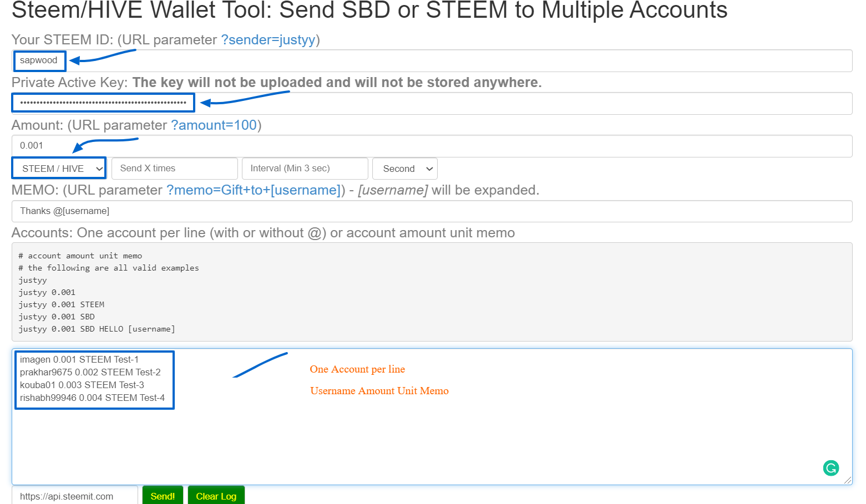
Task: Click the line kouba01 0.003 STEEM Test-3
Action: [82, 385]
